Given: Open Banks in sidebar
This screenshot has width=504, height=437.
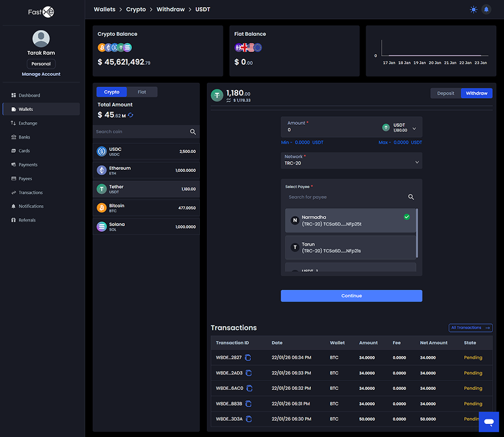Looking at the screenshot, I should coord(41,137).
